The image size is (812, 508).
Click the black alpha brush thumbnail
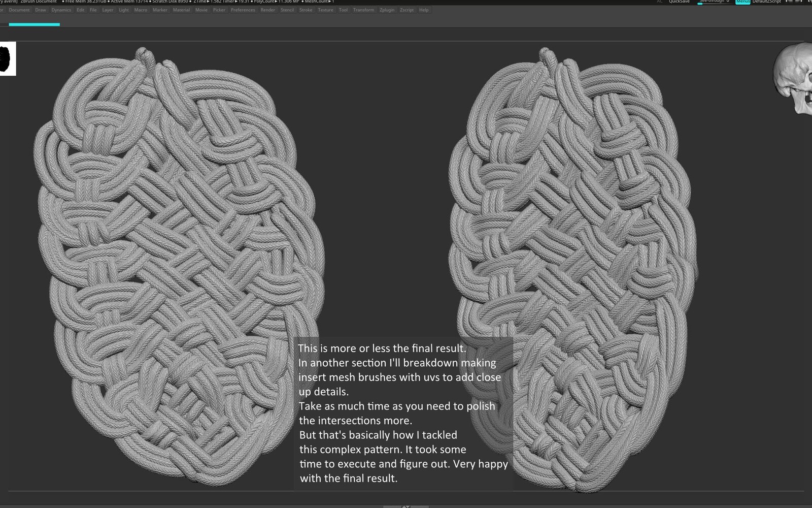[x=7, y=58]
